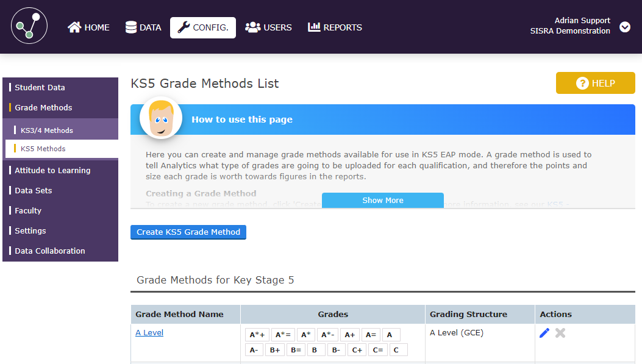Click the Create KS5 Grade Method button

click(188, 232)
